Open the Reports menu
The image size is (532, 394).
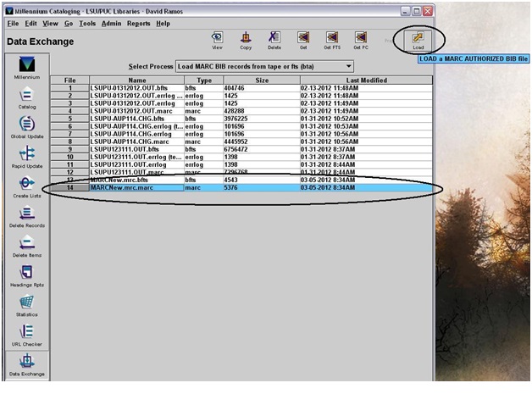click(138, 24)
